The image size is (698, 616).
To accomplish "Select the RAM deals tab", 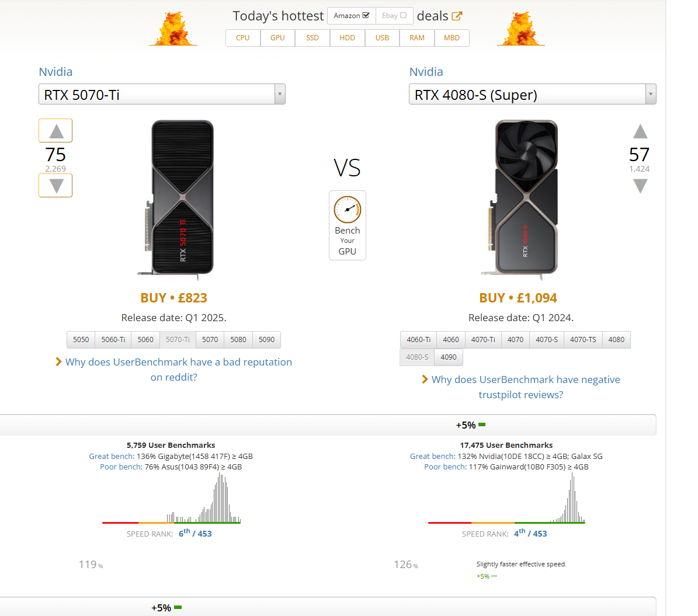I will [x=416, y=38].
